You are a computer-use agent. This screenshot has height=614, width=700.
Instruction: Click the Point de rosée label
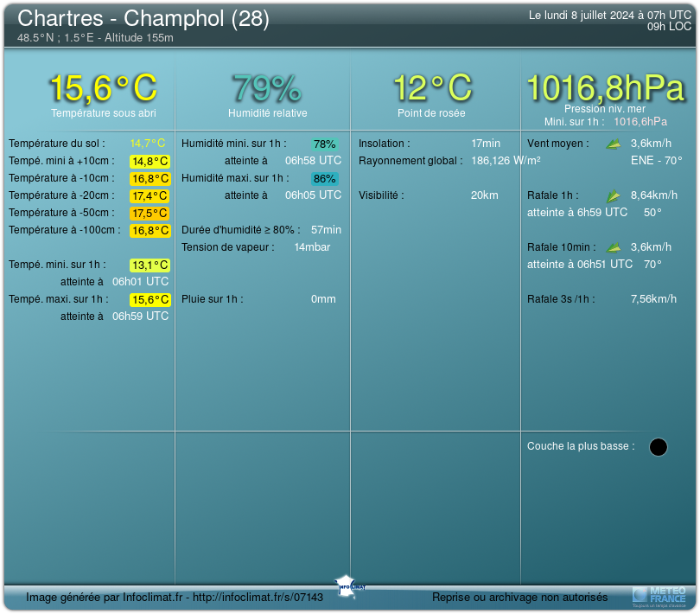click(431, 113)
